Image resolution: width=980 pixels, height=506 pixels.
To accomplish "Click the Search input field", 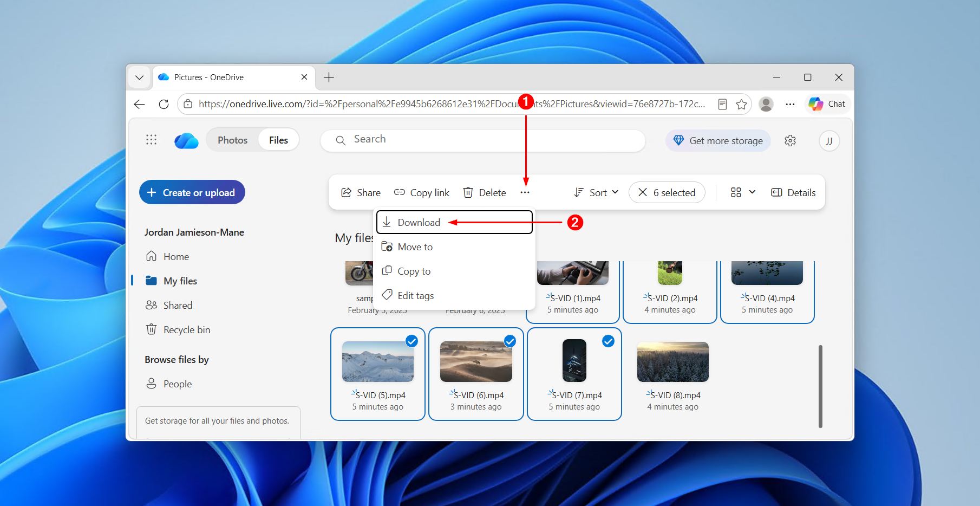I will 483,140.
